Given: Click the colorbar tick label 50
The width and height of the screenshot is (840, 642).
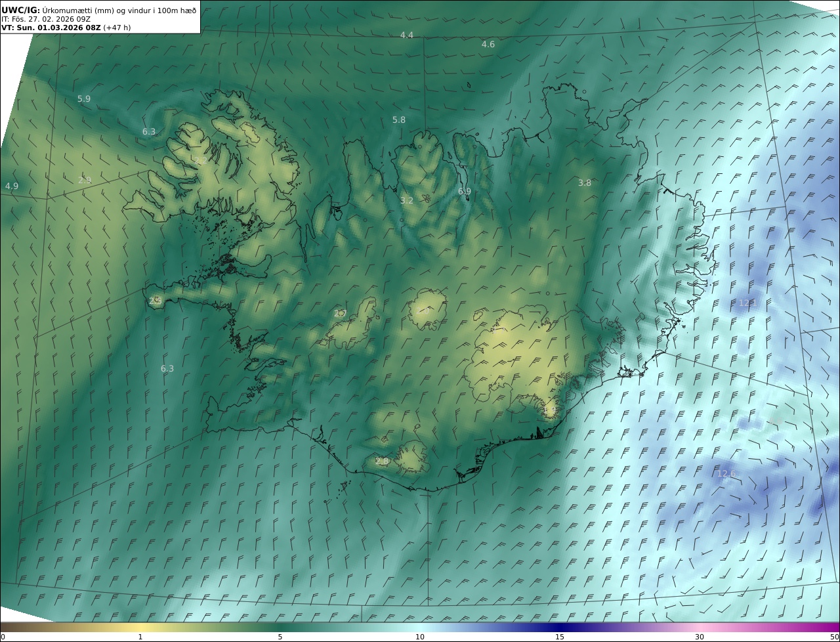Looking at the screenshot, I should pyautogui.click(x=835, y=637).
